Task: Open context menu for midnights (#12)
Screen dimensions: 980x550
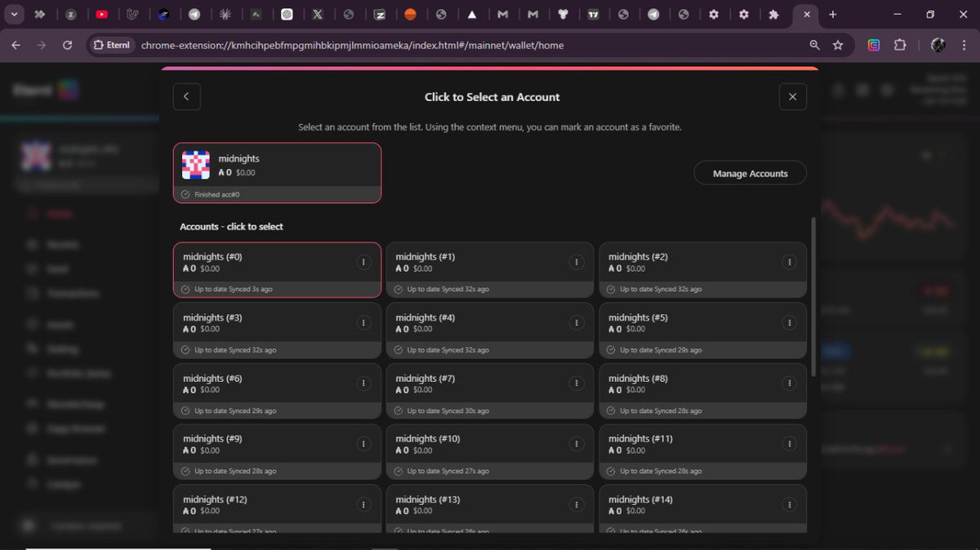Action: tap(363, 504)
